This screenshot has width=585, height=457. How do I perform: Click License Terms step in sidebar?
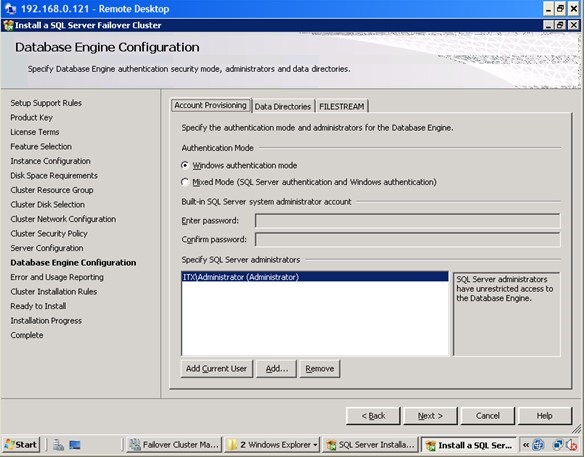pos(35,132)
